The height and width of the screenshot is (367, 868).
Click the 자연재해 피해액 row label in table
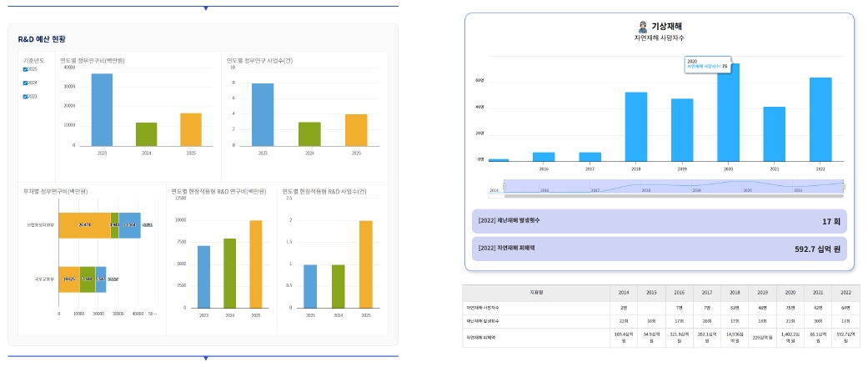click(481, 337)
